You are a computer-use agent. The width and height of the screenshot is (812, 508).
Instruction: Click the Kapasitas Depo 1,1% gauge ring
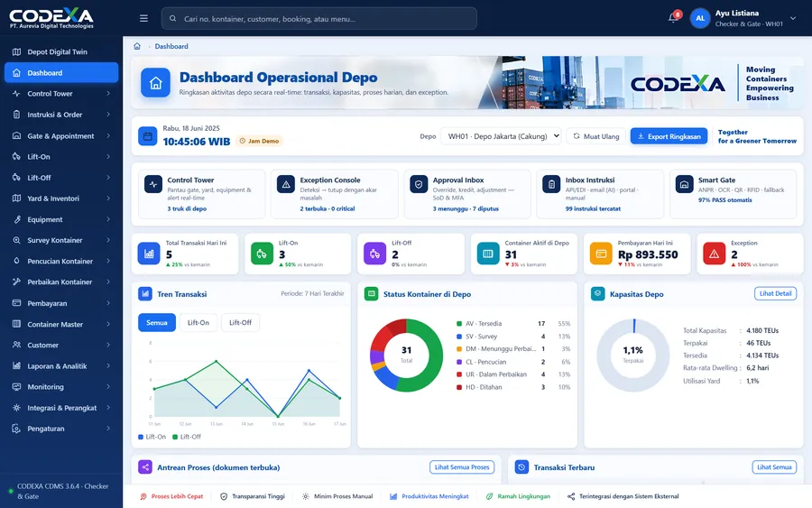(633, 356)
